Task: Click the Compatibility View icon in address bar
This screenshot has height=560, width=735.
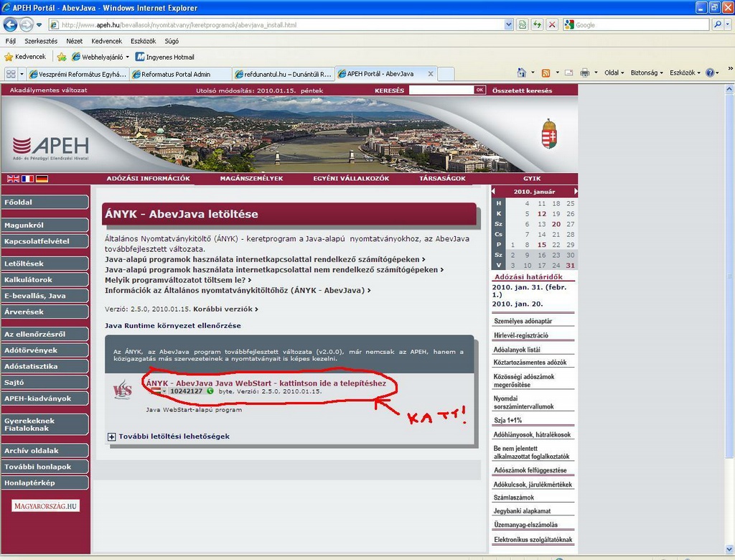Action: [x=523, y=25]
